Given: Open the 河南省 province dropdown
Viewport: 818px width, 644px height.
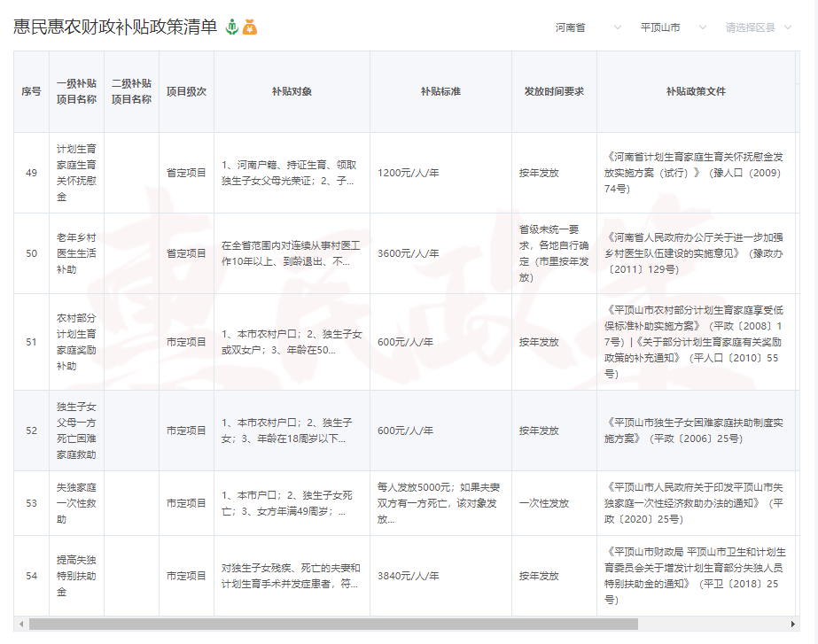Looking at the screenshot, I should [588, 27].
